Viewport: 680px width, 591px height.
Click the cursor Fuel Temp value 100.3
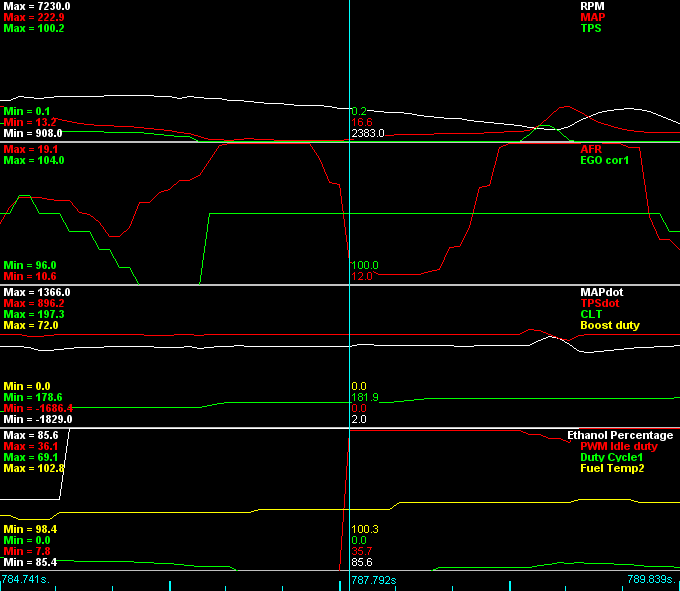[365, 529]
